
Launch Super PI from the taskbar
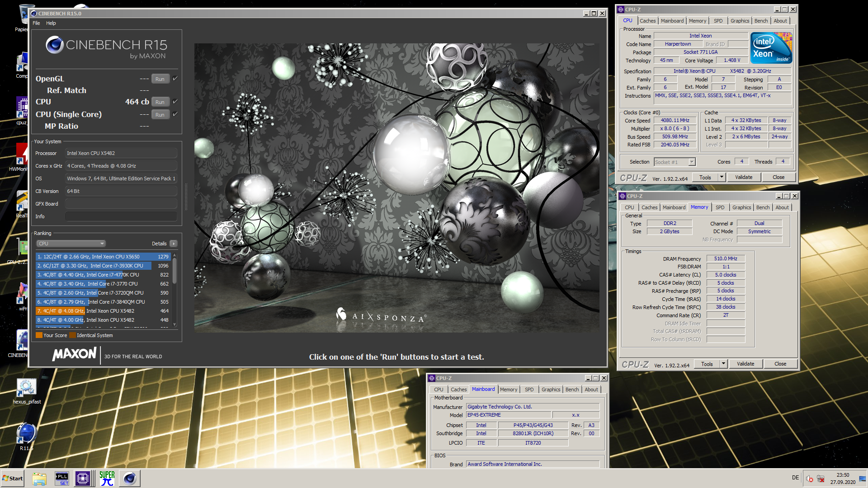tap(107, 479)
